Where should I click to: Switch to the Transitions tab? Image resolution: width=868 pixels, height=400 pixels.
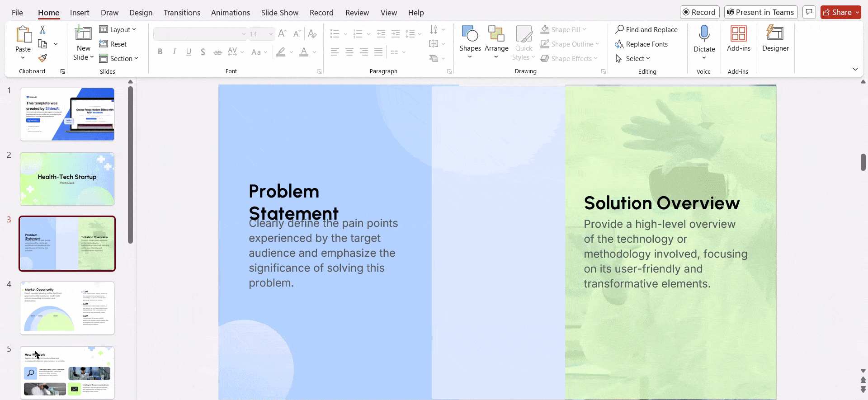pos(182,13)
